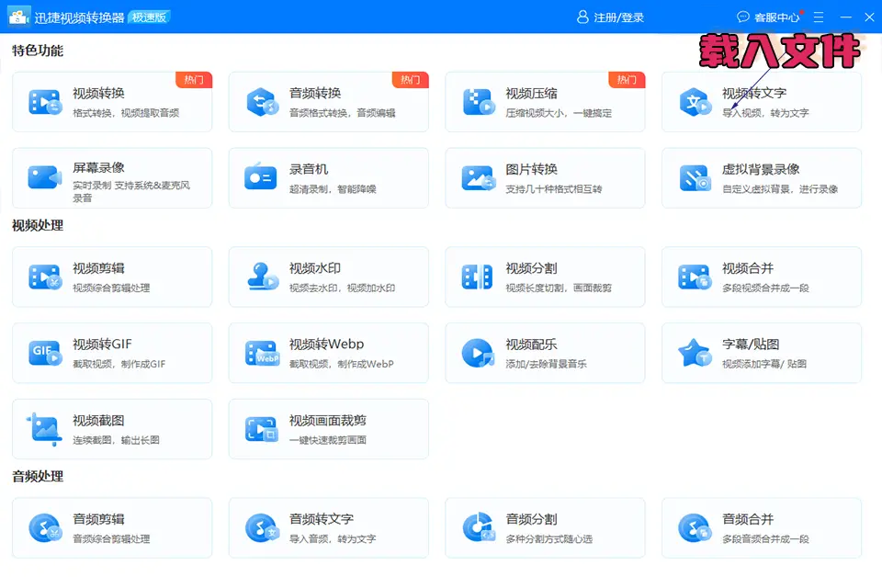Click the 视频截图 crop icon

click(44, 429)
